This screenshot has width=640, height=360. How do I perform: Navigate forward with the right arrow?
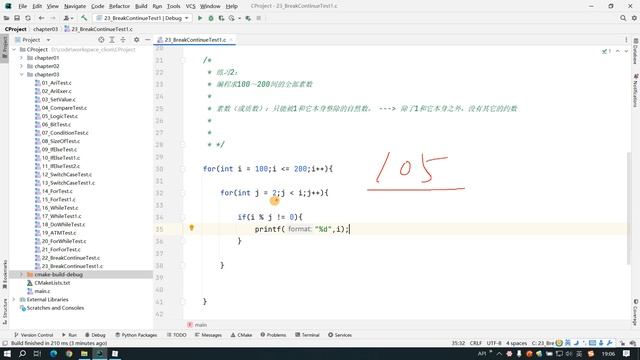point(53,18)
